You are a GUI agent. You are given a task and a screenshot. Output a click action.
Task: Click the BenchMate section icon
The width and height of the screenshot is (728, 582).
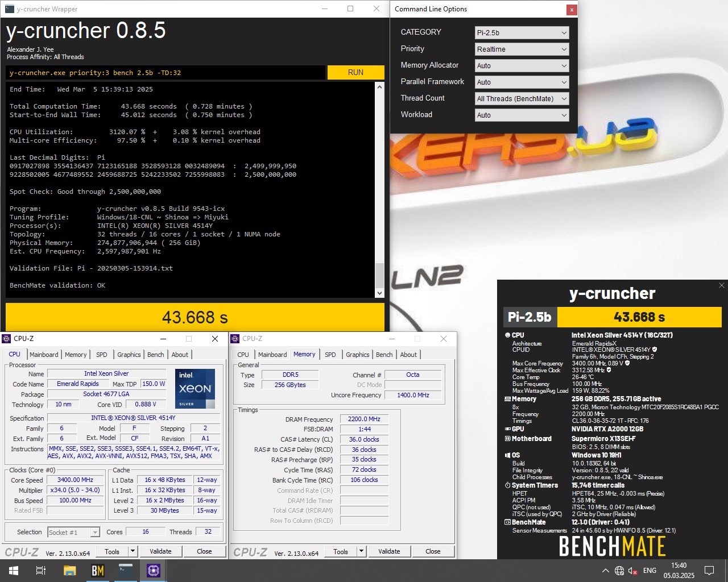click(x=507, y=522)
